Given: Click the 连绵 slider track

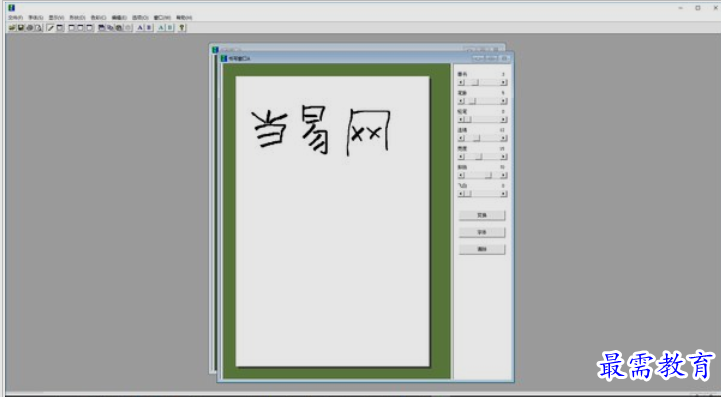Looking at the screenshot, I should (482, 138).
